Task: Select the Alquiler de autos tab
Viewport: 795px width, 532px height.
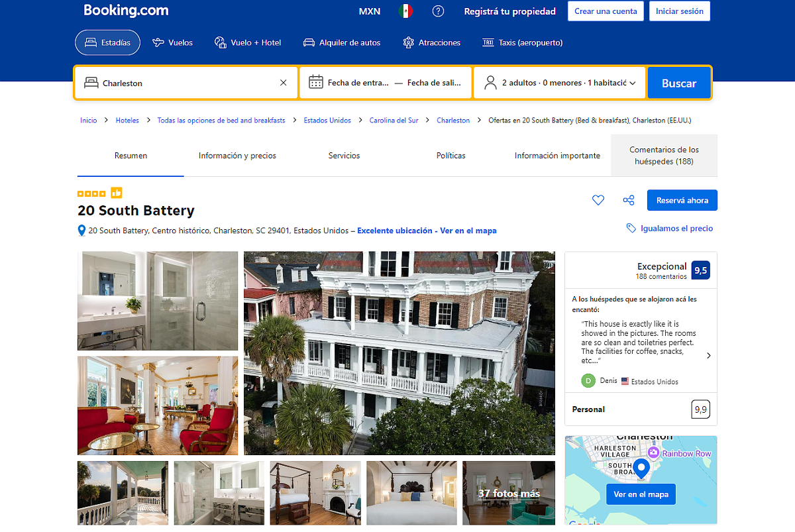Action: [x=342, y=42]
